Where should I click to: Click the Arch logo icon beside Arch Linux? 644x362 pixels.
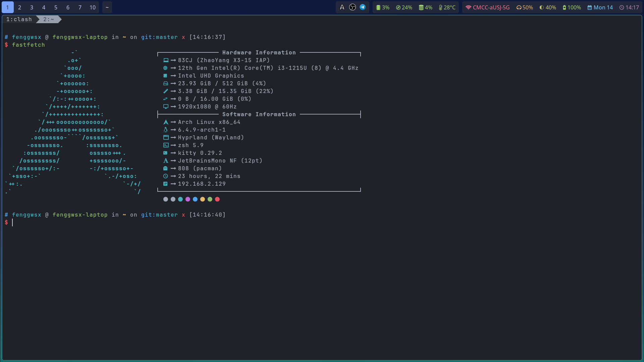click(166, 122)
